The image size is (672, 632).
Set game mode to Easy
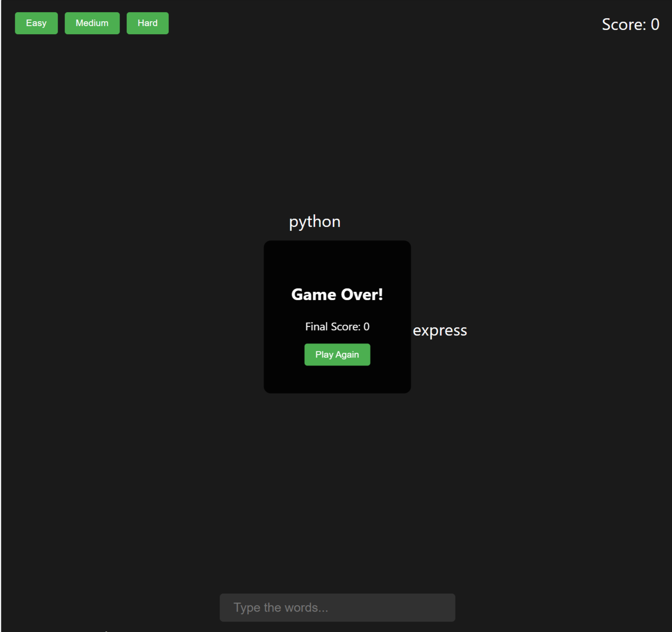click(36, 23)
